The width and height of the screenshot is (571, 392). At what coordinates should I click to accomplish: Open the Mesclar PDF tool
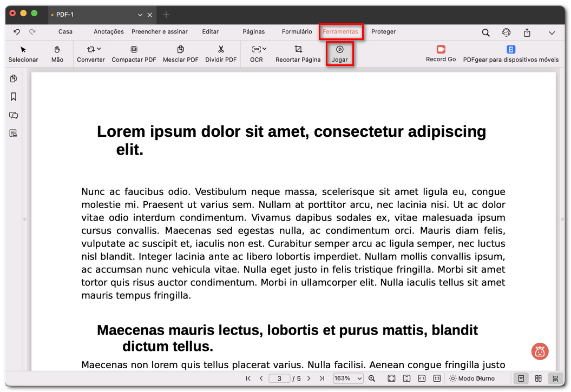(180, 54)
